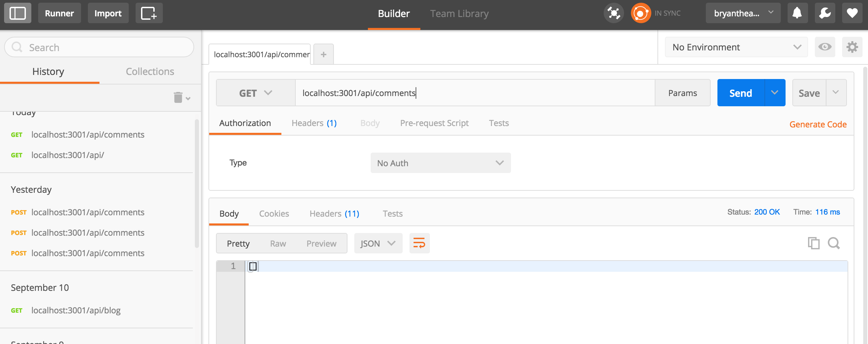Copy response body with copy icon

click(x=813, y=243)
